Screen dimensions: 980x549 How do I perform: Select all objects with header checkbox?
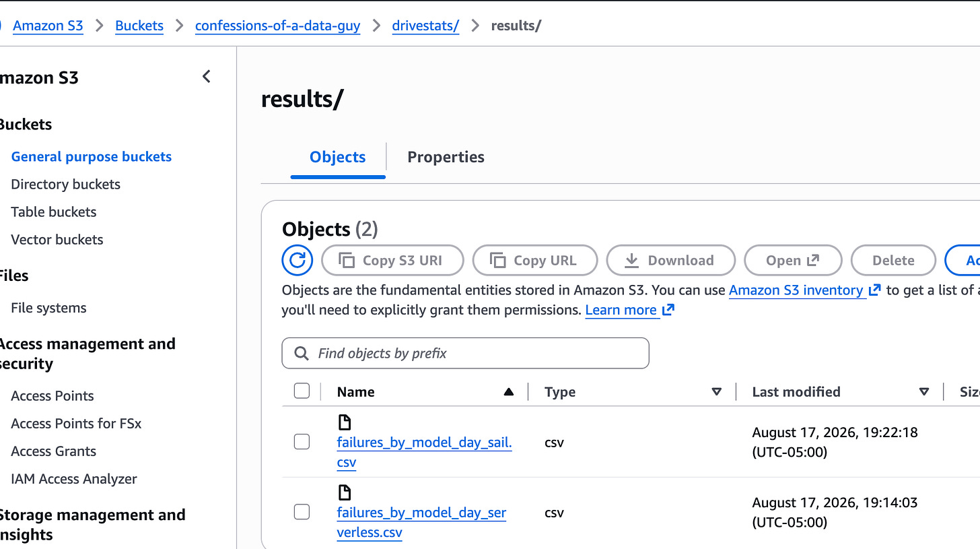tap(302, 391)
